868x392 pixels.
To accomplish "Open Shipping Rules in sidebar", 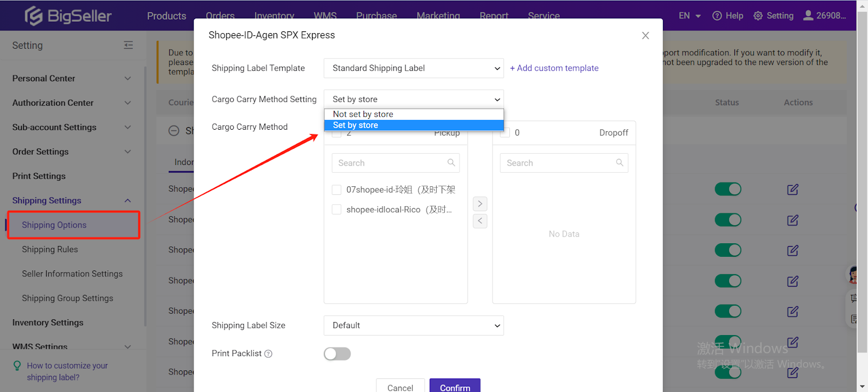I will point(50,249).
